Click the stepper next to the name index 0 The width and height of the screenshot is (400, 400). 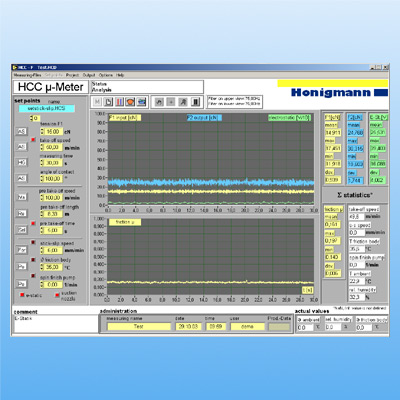pos(31,118)
